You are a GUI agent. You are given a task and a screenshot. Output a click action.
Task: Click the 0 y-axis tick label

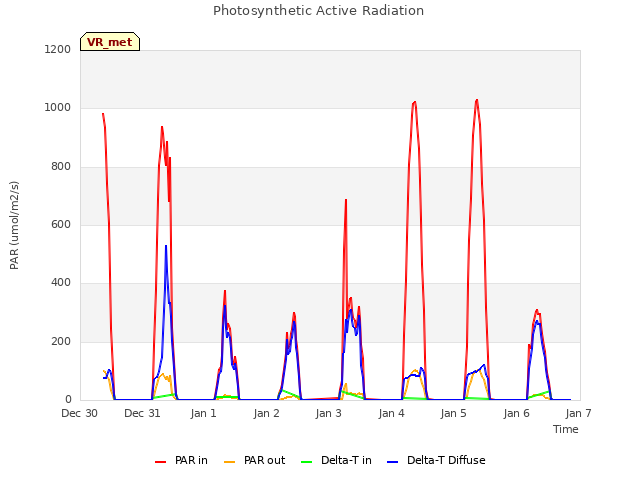coord(68,400)
